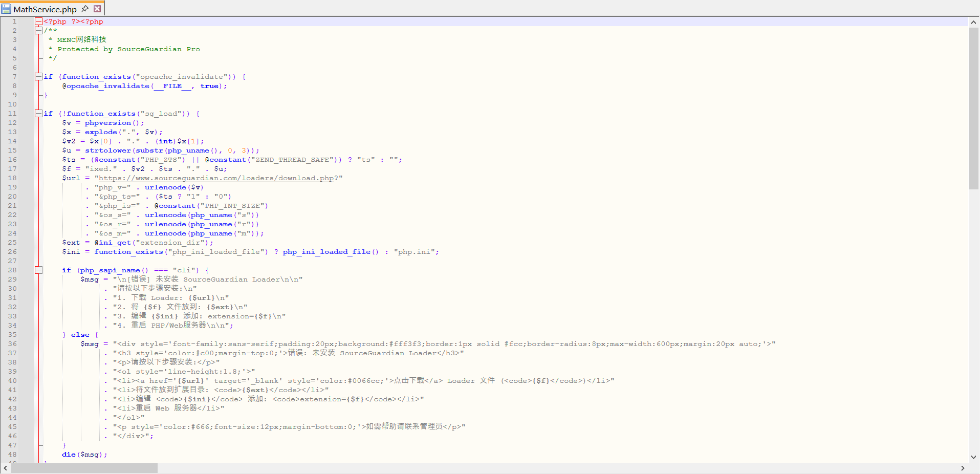Click line number 10 in the gutter

[12, 104]
